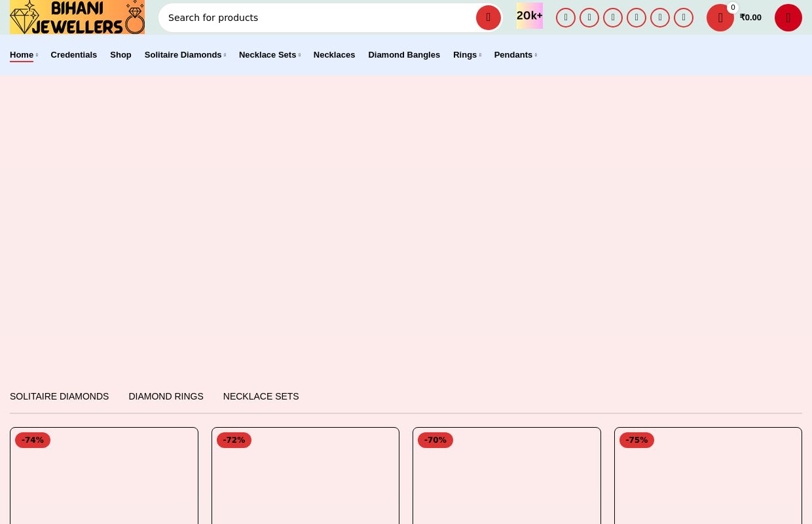Switch to the NECKLACE SETS product tab
812x524 pixels.
(x=261, y=396)
